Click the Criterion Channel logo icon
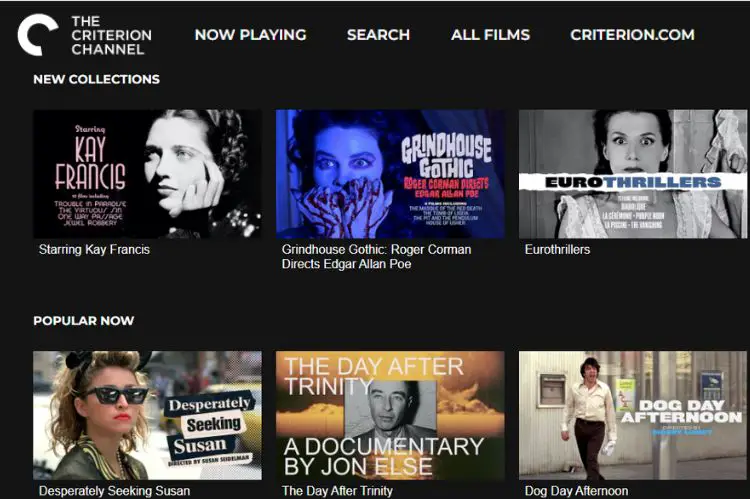This screenshot has width=750, height=499. point(37,35)
